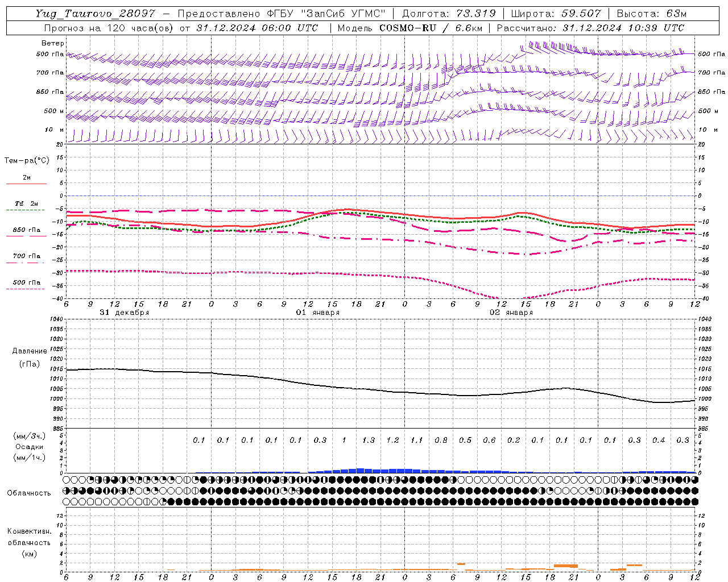
Task: Select the Прогноз на 120 часа(ов) text
Action: click(x=108, y=28)
